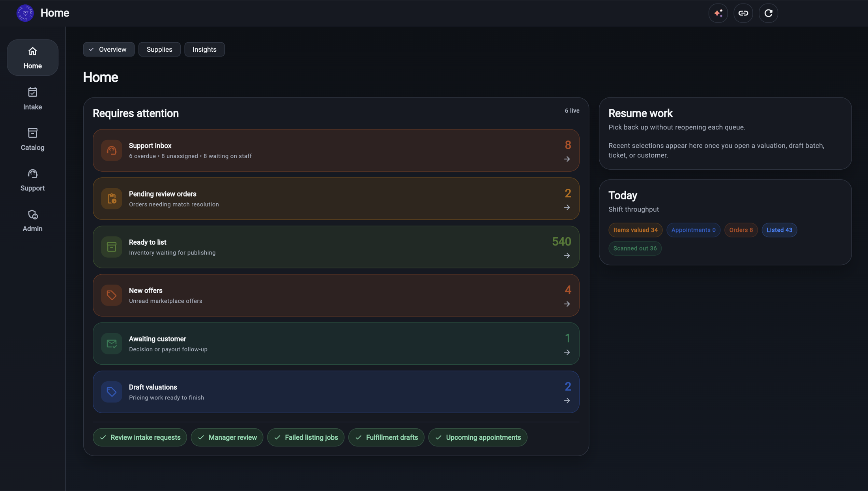Viewport: 868px width, 491px height.
Task: Open Draft valuations via its arrow
Action: (x=567, y=401)
